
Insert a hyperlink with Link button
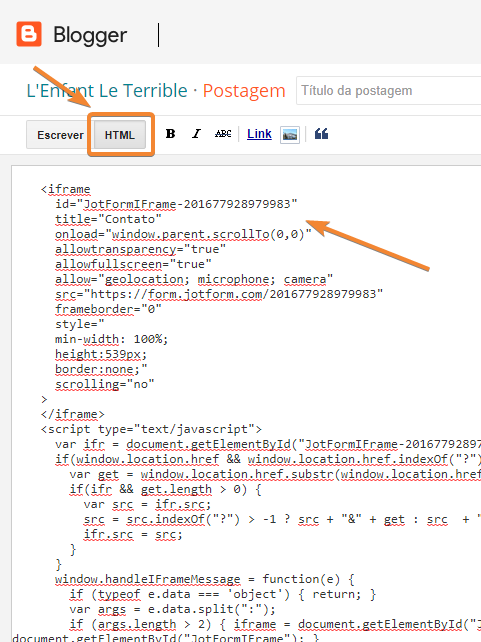(x=259, y=134)
